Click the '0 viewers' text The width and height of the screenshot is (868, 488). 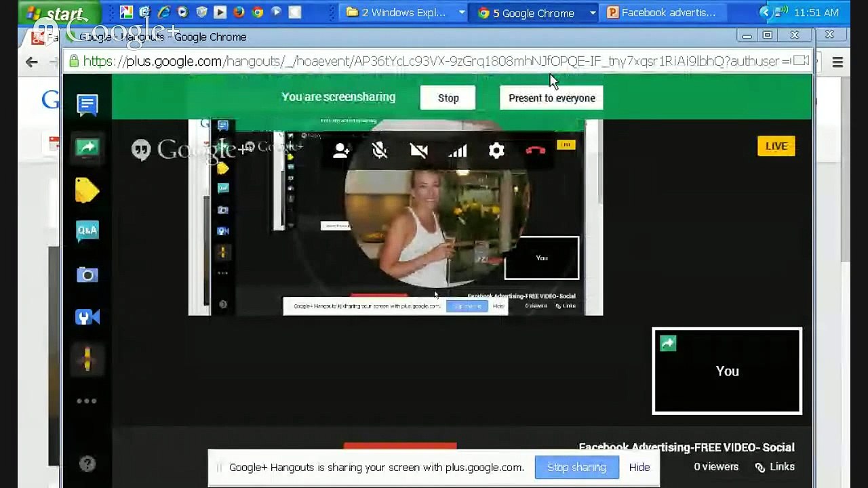click(715, 466)
